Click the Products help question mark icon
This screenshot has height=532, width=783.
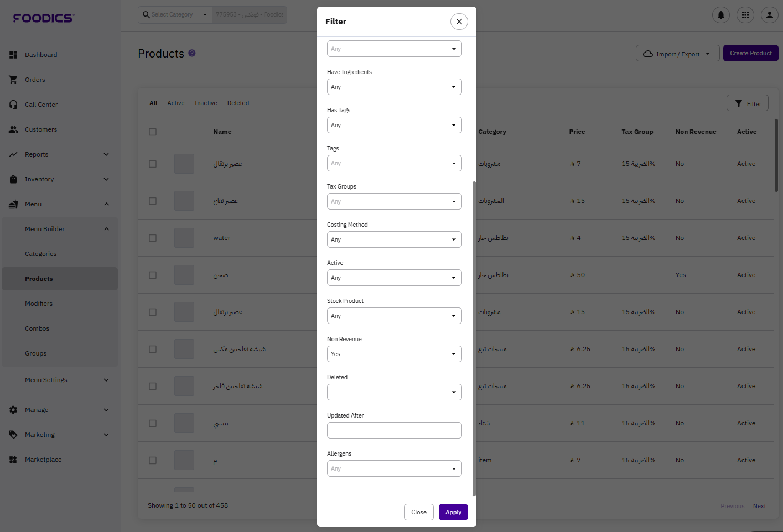point(192,53)
